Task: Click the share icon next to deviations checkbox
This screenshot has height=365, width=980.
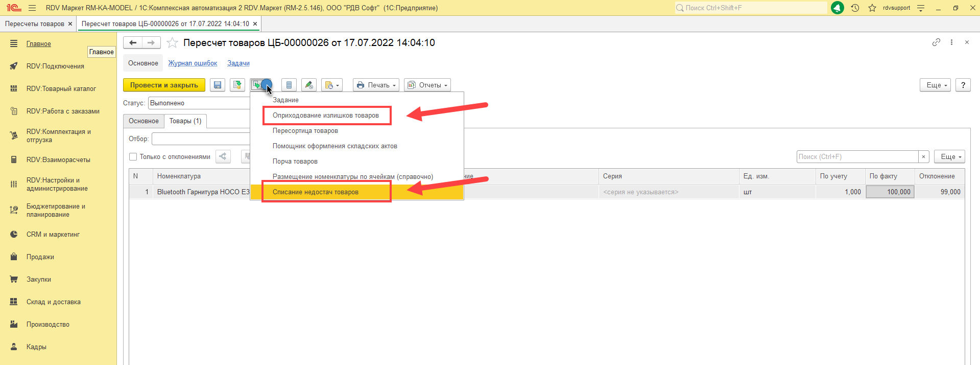Action: point(223,156)
